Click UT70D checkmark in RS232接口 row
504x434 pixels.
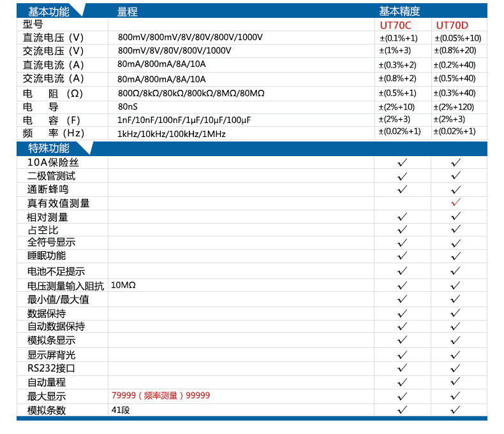pyautogui.click(x=456, y=368)
